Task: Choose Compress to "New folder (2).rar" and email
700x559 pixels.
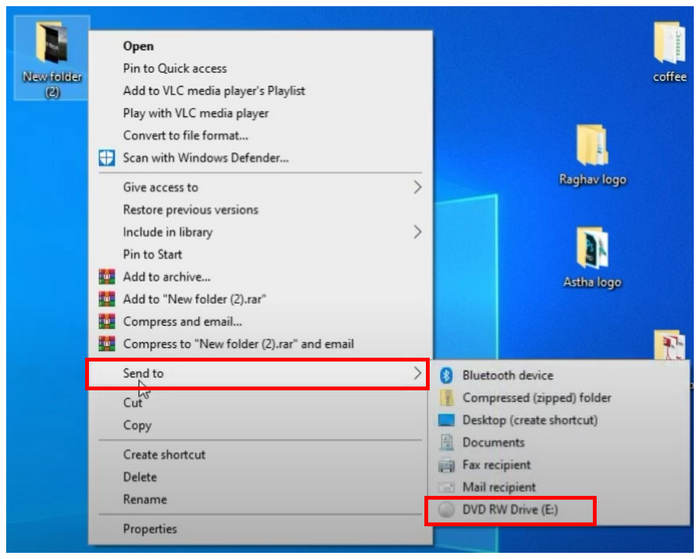Action: [260, 344]
